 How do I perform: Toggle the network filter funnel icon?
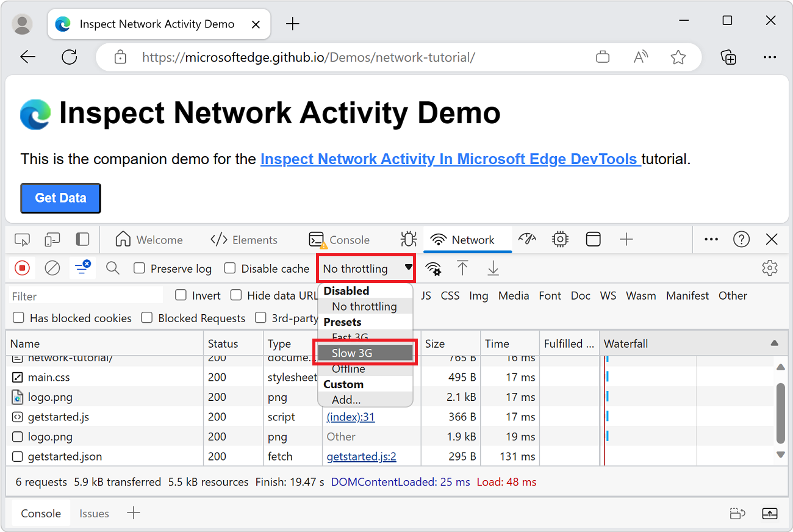tap(82, 267)
